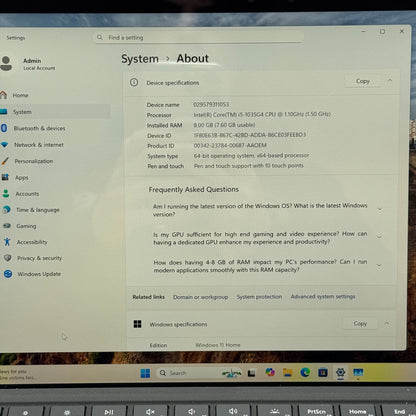
Task: Open Windows Update settings
Action: coord(39,274)
